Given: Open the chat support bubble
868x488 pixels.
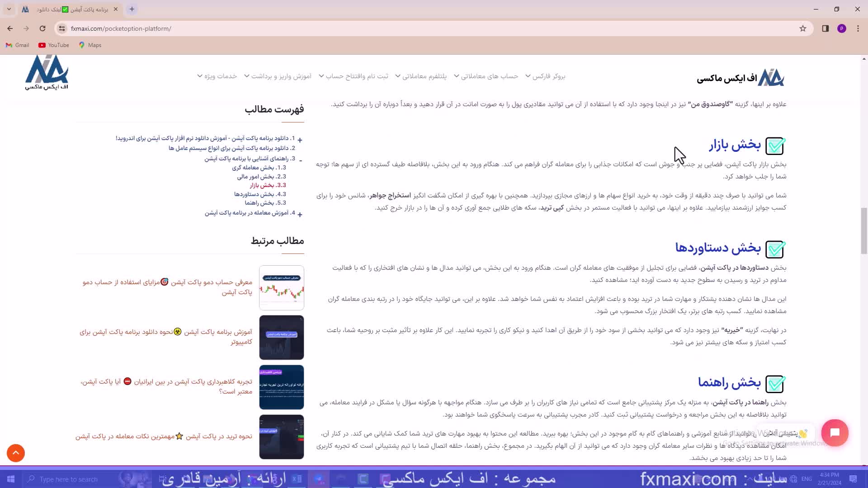Looking at the screenshot, I should click(835, 432).
